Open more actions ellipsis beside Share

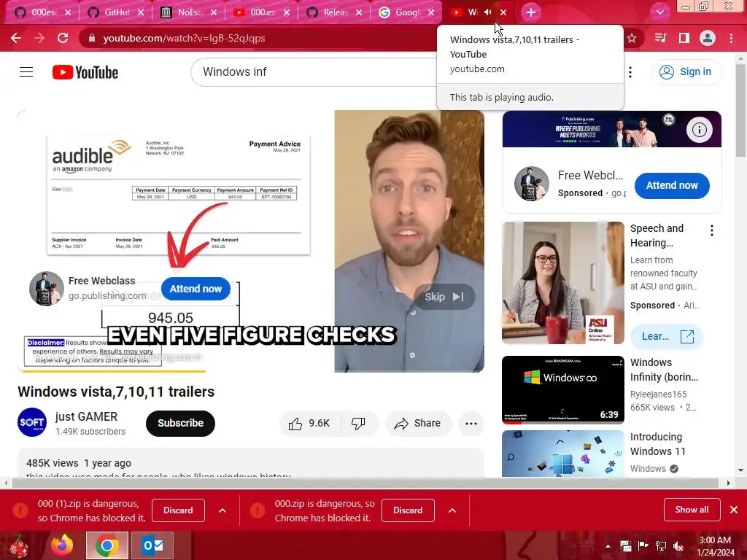(x=471, y=424)
